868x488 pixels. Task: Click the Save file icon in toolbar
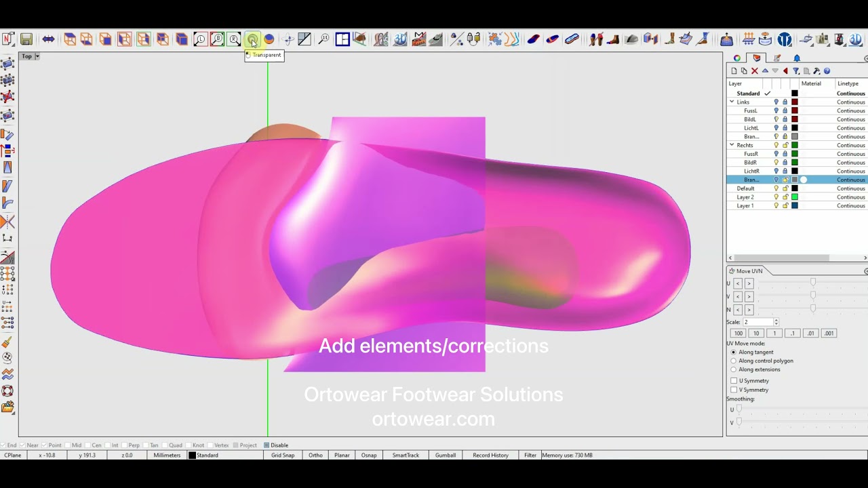(x=26, y=39)
